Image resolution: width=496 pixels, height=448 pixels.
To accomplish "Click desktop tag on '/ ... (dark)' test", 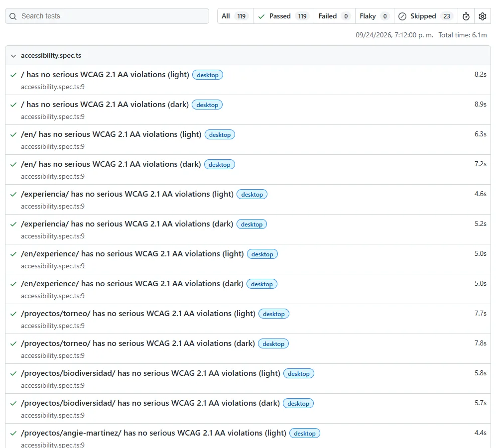I will (x=207, y=105).
